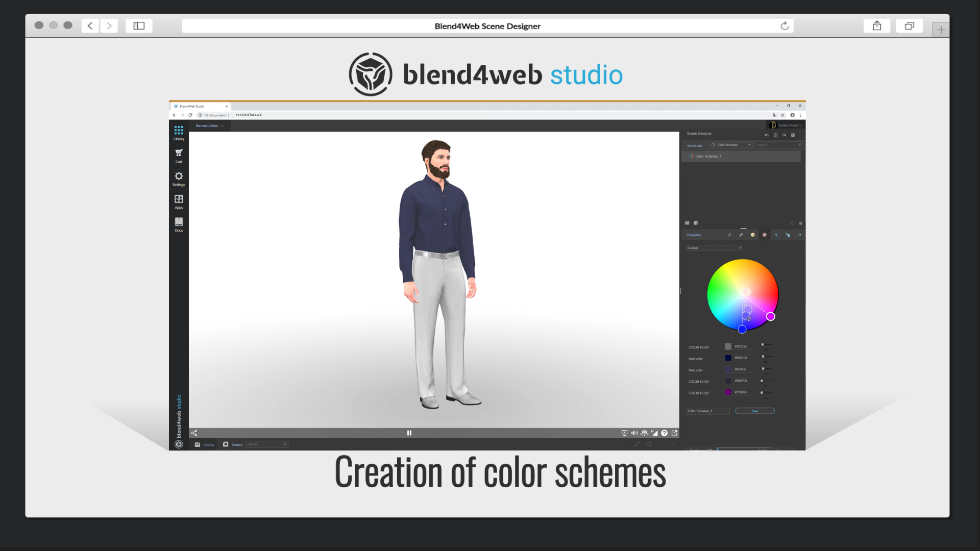This screenshot has width=980, height=551.
Task: Open the blue dot toggle properties tab
Action: pos(800,235)
